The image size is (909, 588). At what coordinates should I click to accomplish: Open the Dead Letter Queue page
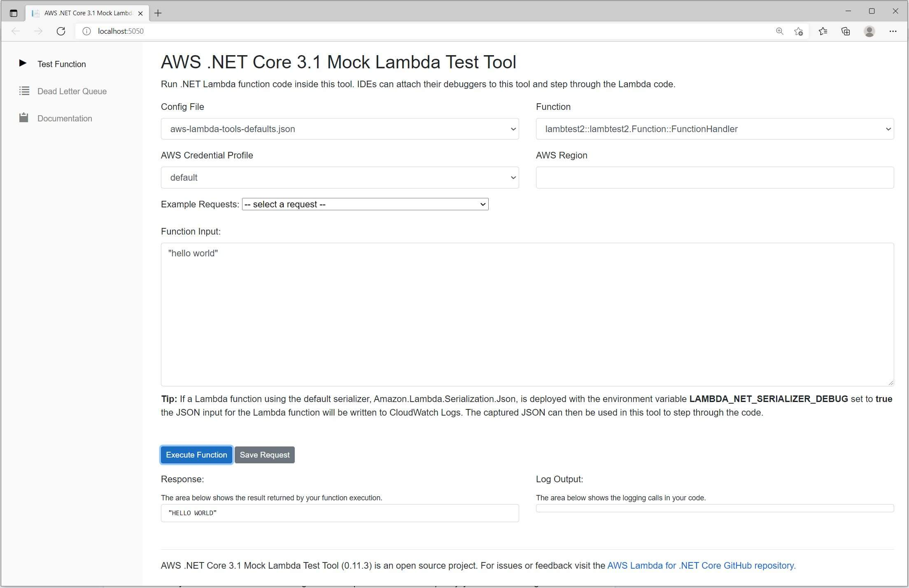click(x=72, y=91)
